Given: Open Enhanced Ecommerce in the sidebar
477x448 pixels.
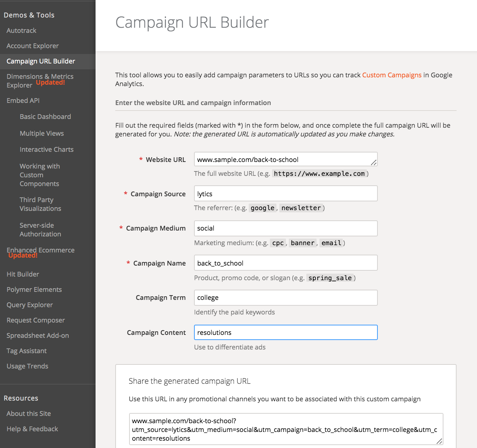Looking at the screenshot, I should click(40, 250).
